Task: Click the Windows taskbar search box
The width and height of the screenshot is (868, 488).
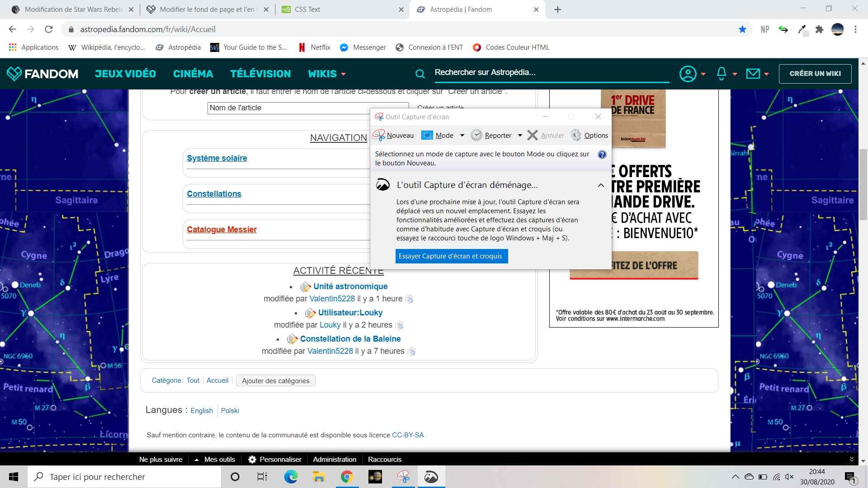Action: [x=125, y=477]
